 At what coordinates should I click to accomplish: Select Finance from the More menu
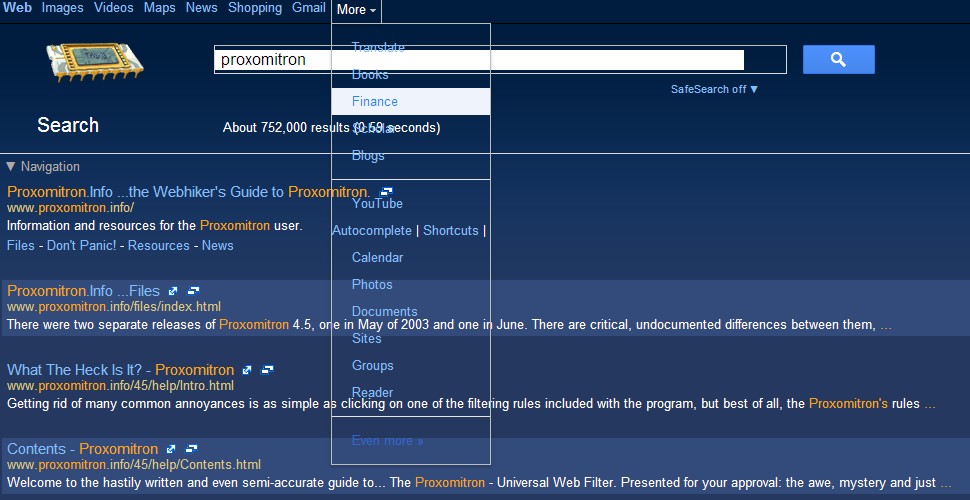[375, 101]
